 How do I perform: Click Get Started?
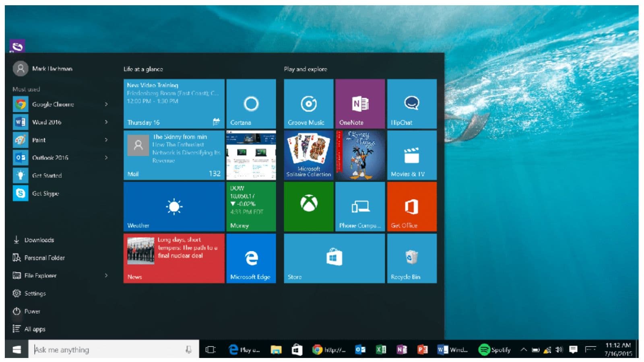coord(47,175)
